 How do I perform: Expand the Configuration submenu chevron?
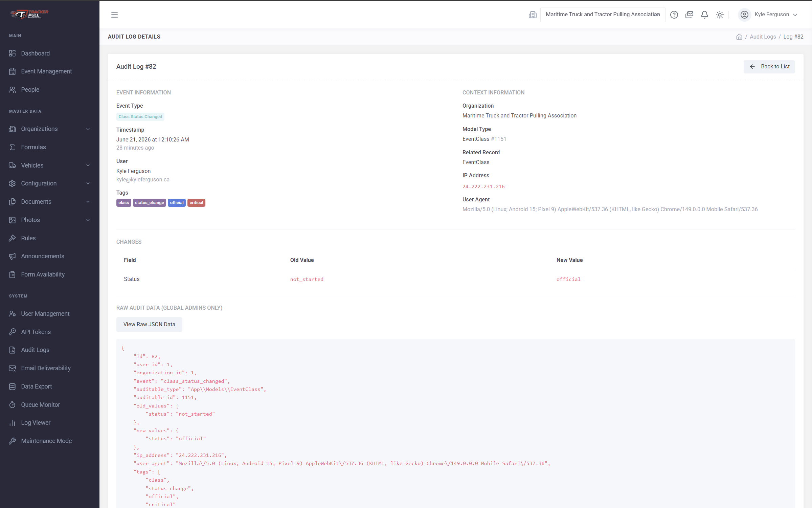click(88, 183)
